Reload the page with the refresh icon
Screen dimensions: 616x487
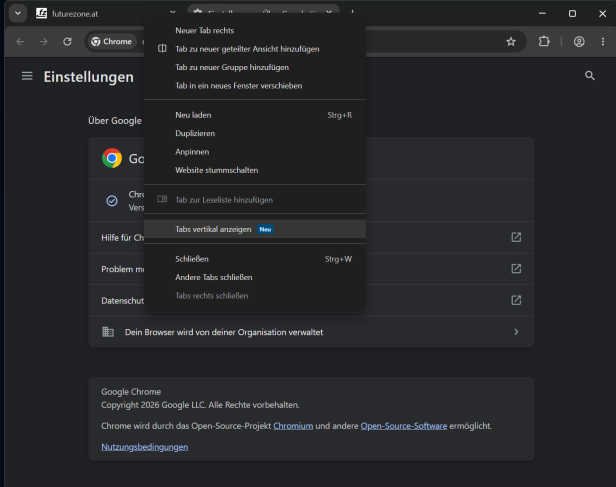click(x=67, y=42)
